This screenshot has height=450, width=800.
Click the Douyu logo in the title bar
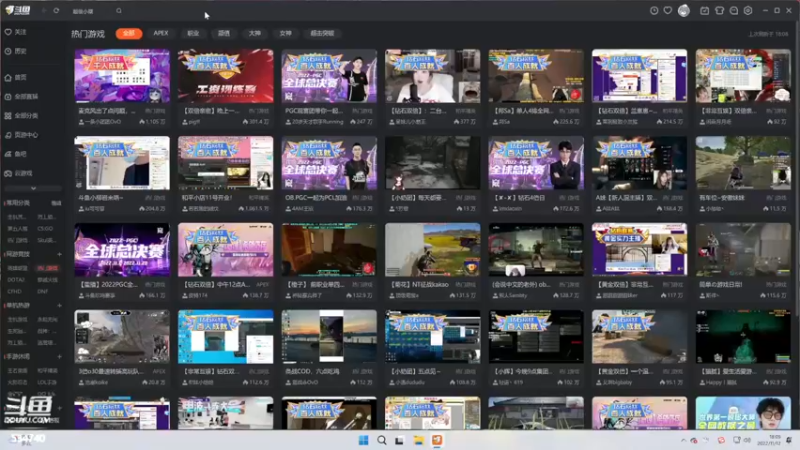(x=18, y=10)
